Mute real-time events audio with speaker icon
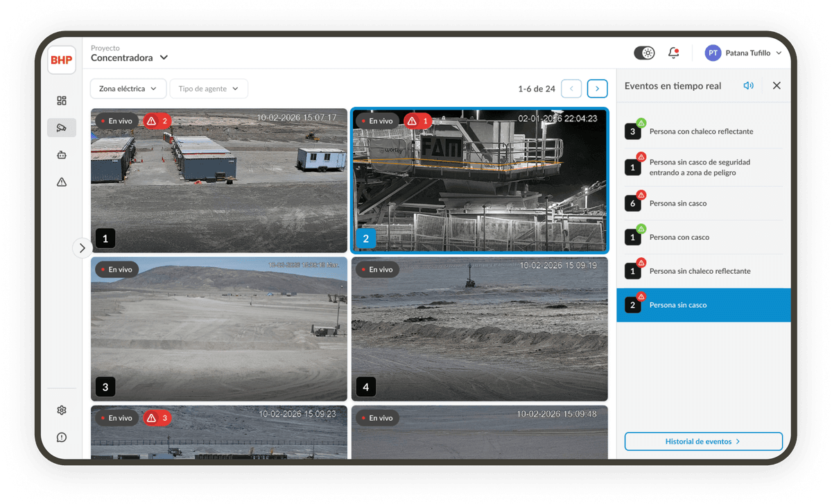832x504 pixels. pos(747,85)
